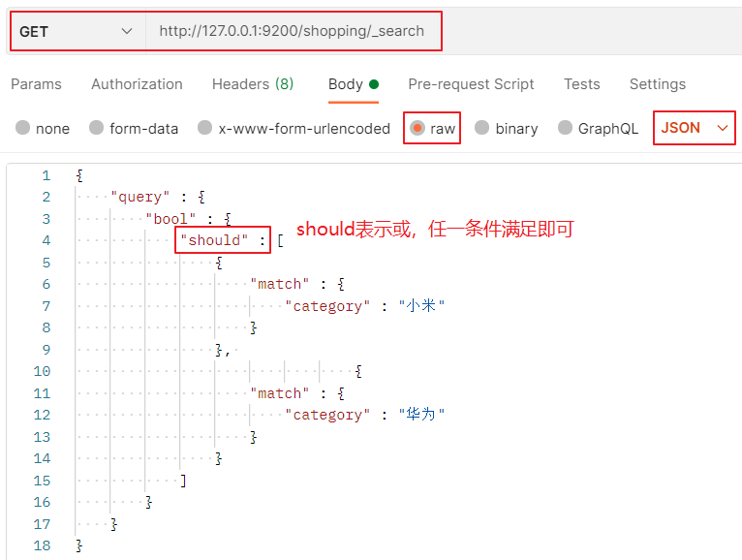Click "match" on line 6
Screen dimensions: 742x560
(x=279, y=284)
